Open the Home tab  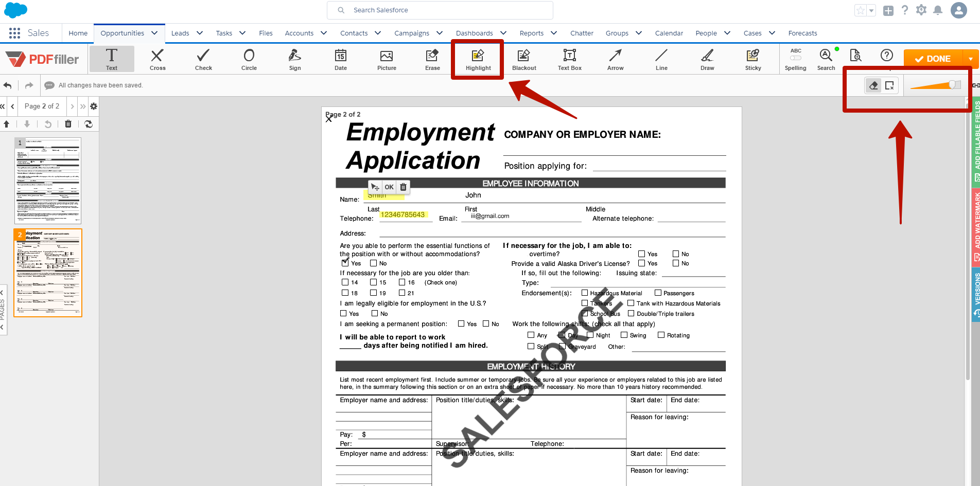(78, 33)
